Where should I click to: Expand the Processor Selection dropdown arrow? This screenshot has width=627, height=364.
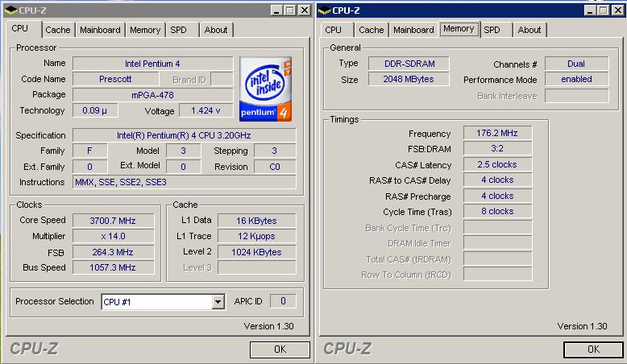point(218,302)
